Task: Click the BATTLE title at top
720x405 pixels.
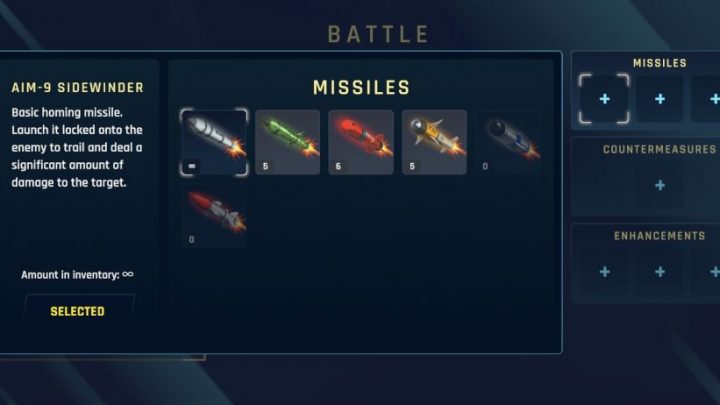Action: coord(378,34)
